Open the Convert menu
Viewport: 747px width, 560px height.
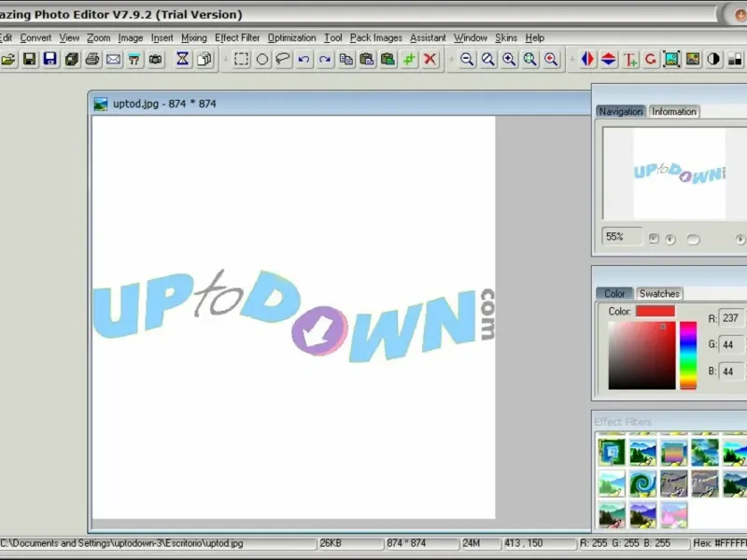[x=35, y=38]
